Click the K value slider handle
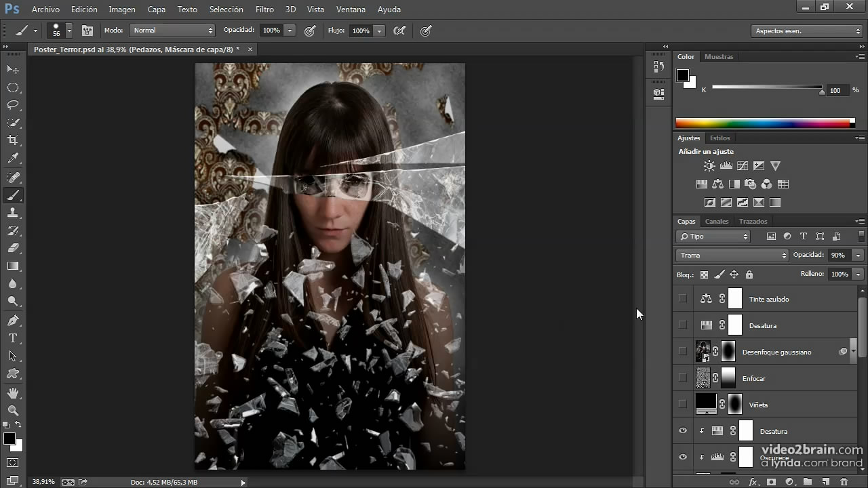 pos(823,92)
